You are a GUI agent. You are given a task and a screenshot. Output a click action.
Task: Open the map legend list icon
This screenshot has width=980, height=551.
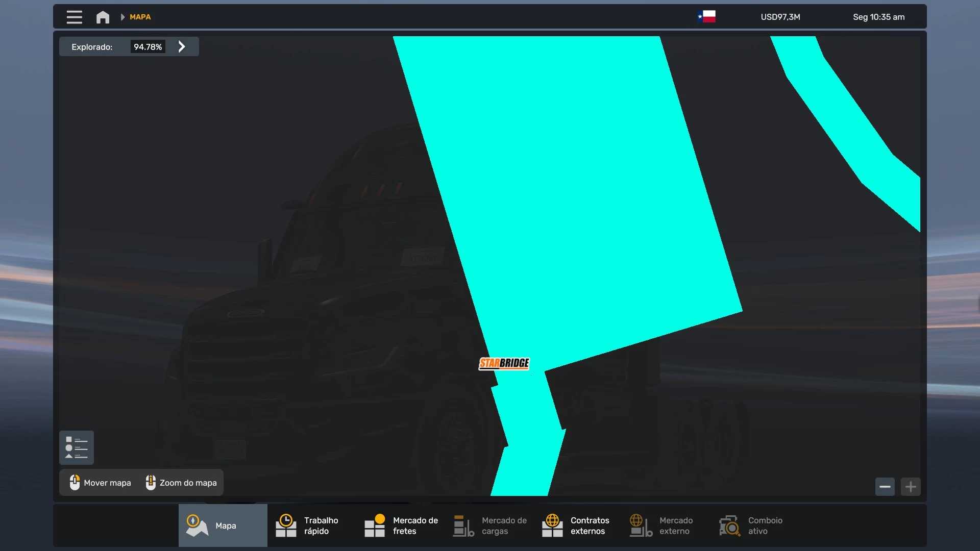(x=77, y=447)
